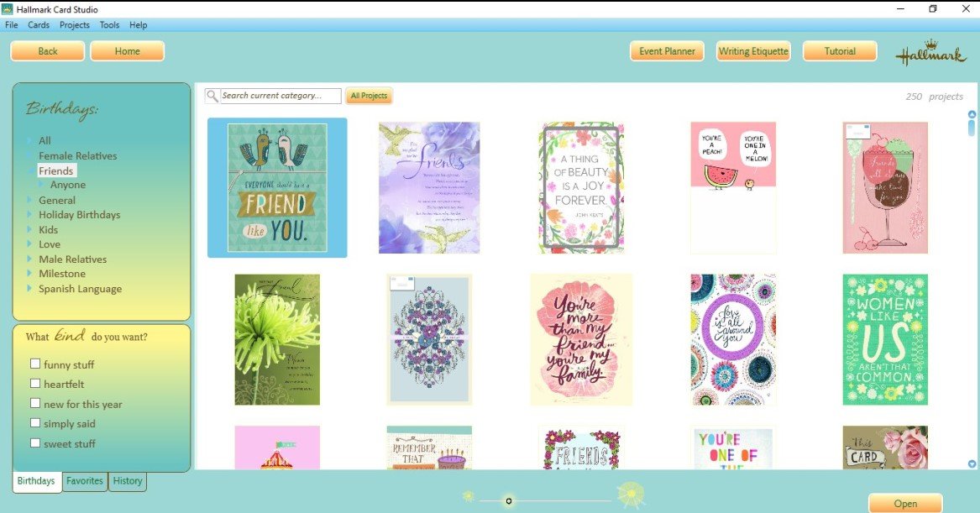The image size is (980, 513).
Task: Select the 'Women Like Us' green card
Action: point(885,339)
